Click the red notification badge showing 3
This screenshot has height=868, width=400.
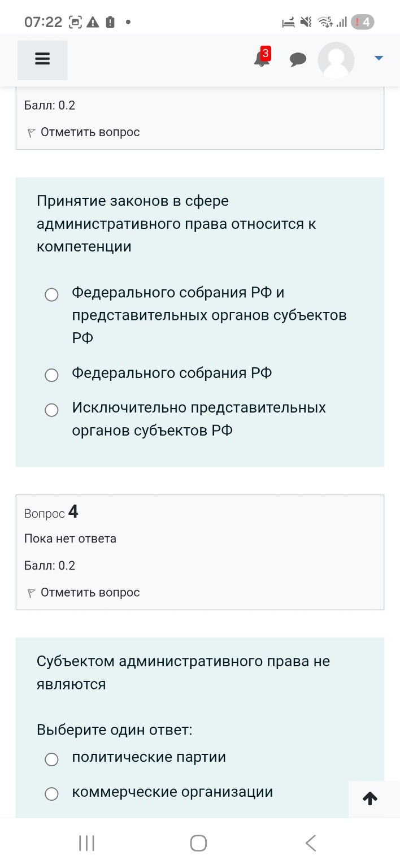264,53
